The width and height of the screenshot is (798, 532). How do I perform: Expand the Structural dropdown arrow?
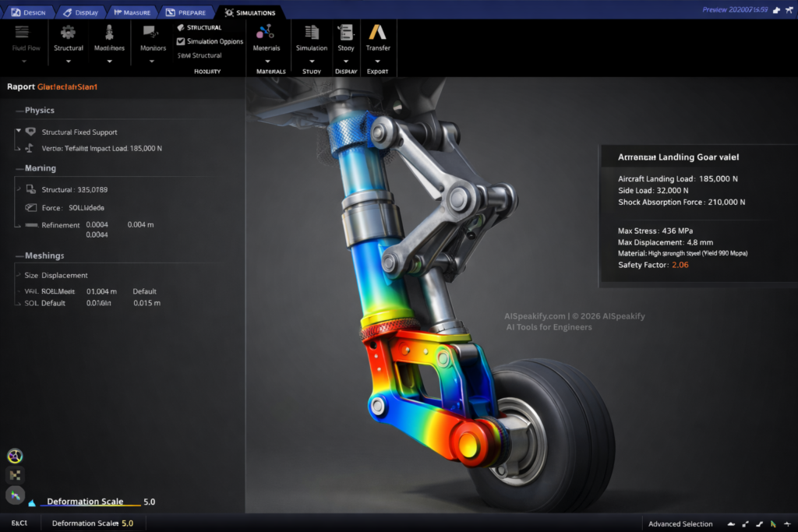pyautogui.click(x=68, y=59)
